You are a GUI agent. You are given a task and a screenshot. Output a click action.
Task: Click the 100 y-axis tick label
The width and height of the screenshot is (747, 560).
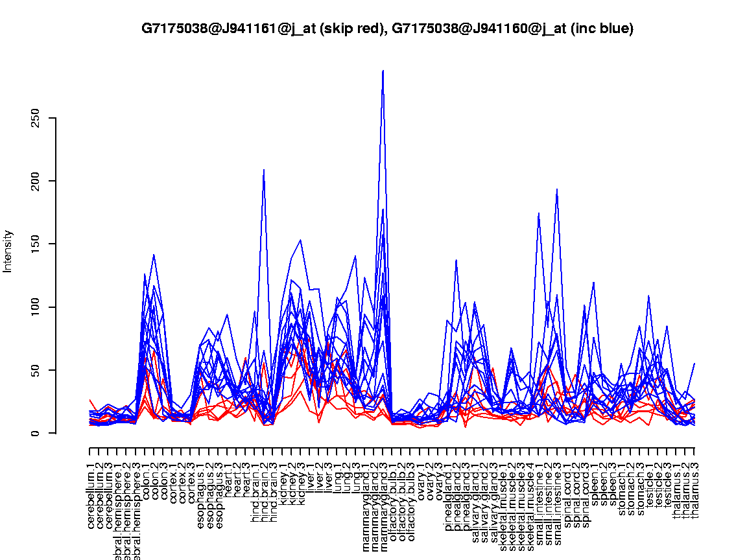pos(36,307)
